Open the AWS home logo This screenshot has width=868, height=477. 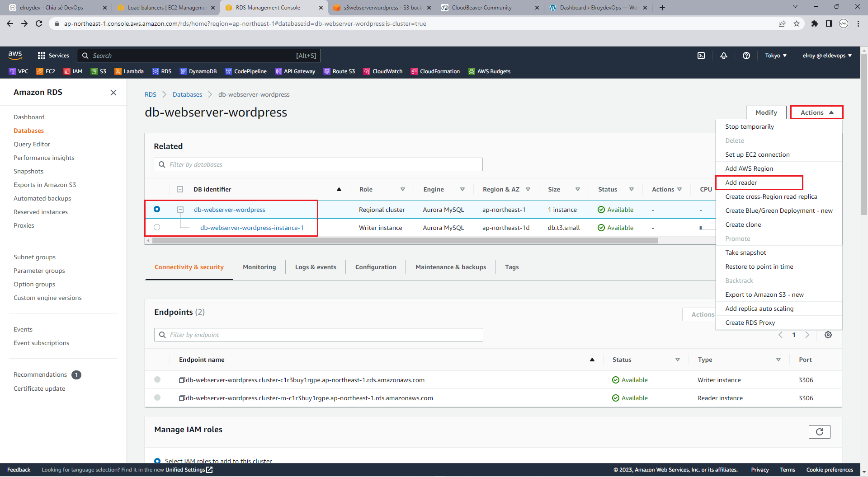pos(15,55)
